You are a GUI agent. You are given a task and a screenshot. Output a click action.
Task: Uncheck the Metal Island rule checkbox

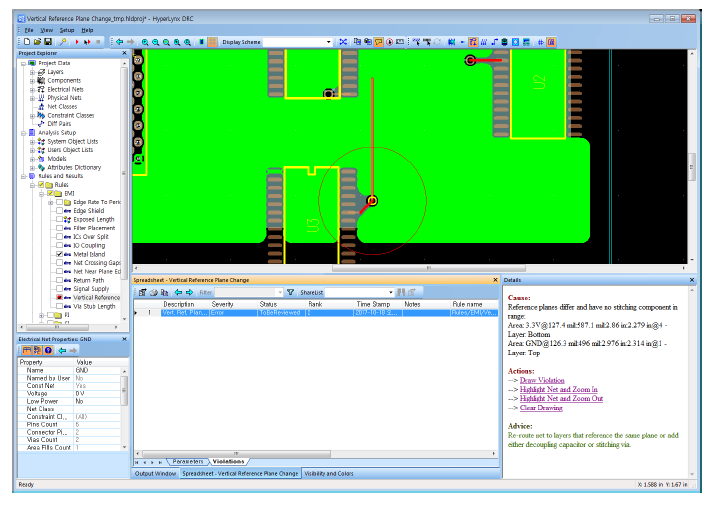(57, 254)
